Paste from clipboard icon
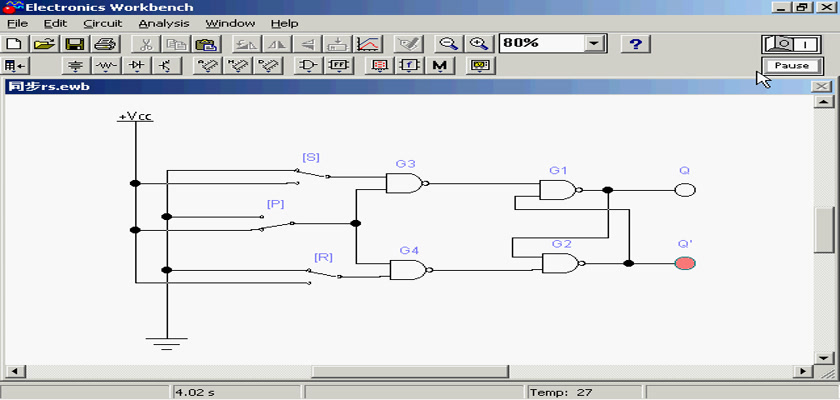The height and width of the screenshot is (400, 840). [x=205, y=44]
